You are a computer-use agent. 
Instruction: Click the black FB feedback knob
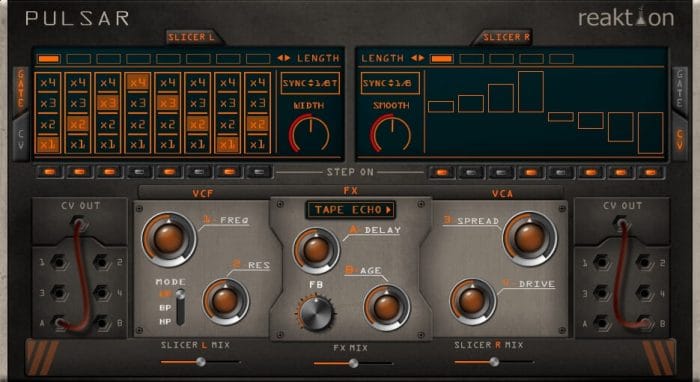(x=316, y=313)
